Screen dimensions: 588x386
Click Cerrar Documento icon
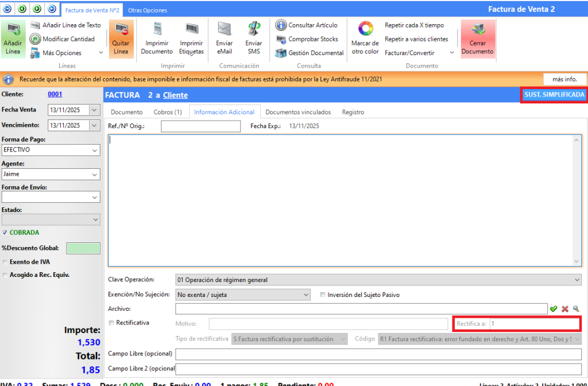point(477,30)
